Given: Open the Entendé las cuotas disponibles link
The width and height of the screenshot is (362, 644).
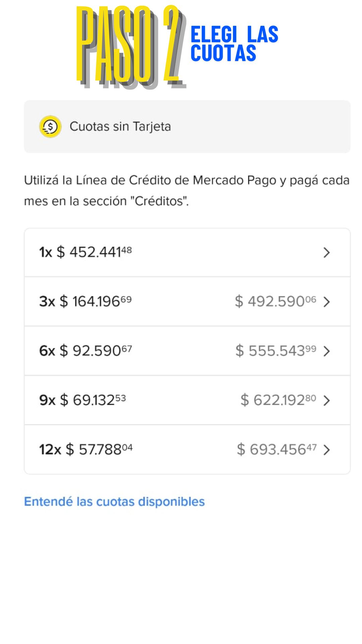Looking at the screenshot, I should tap(114, 502).
